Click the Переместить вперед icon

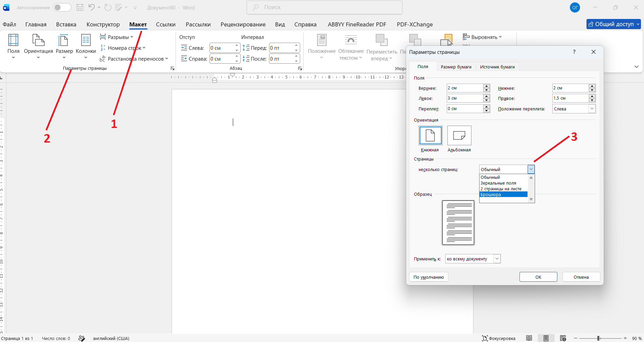click(x=382, y=40)
